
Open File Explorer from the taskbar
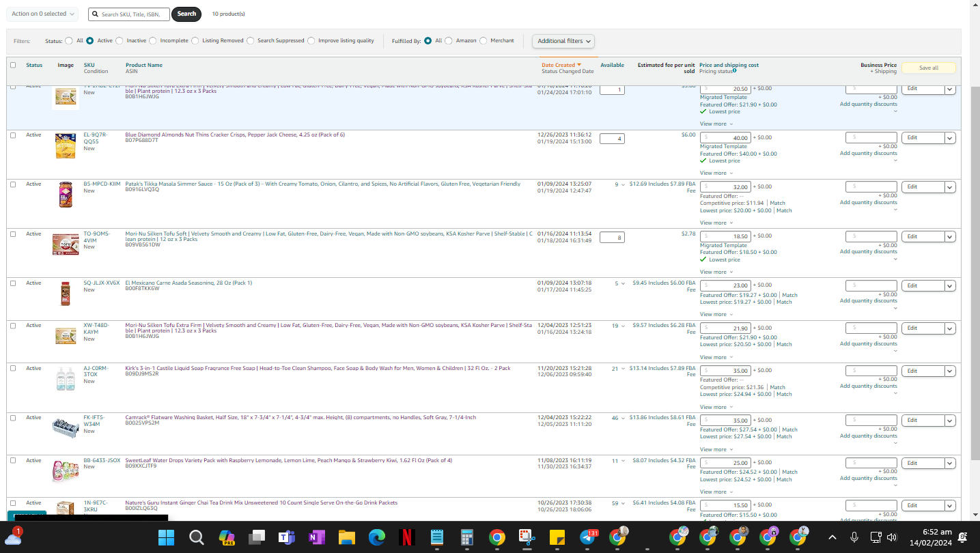pos(347,538)
